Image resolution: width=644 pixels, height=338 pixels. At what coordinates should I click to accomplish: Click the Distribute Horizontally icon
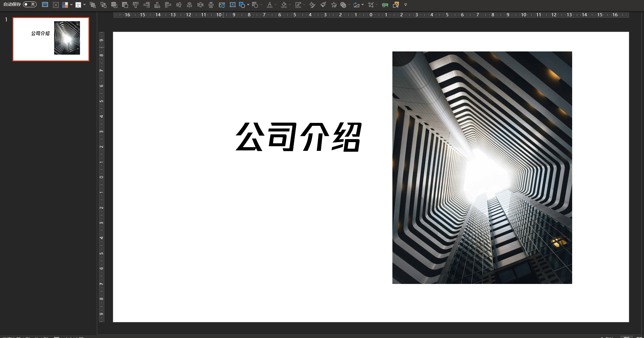pos(200,5)
